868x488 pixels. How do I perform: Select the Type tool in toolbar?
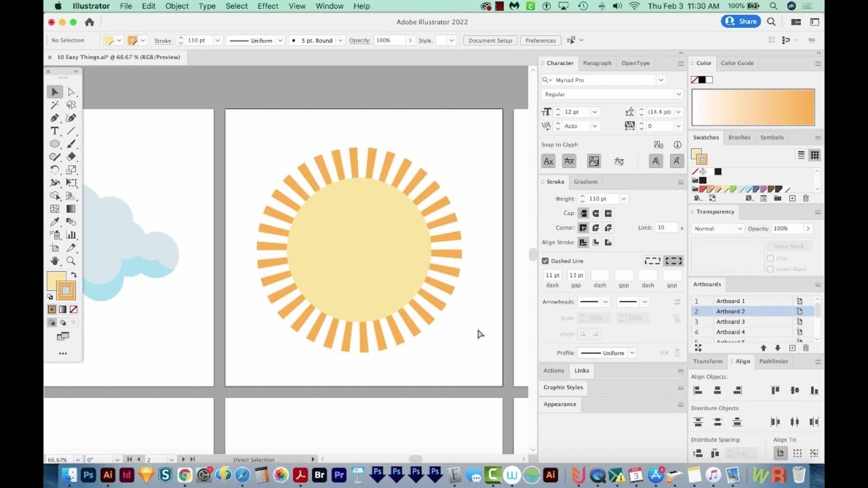pos(55,131)
